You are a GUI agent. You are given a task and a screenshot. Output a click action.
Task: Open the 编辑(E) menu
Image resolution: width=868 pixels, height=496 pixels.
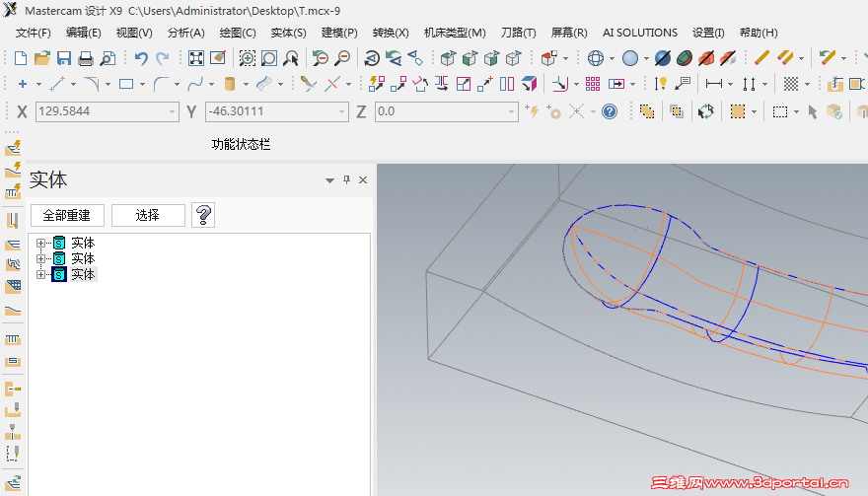coord(84,33)
